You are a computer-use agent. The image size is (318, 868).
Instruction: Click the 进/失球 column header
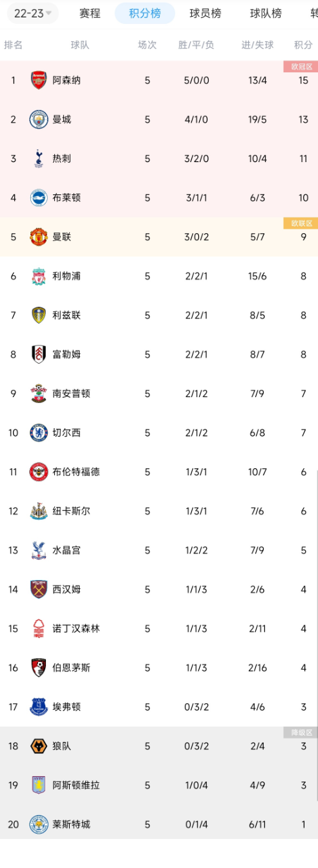point(258,45)
